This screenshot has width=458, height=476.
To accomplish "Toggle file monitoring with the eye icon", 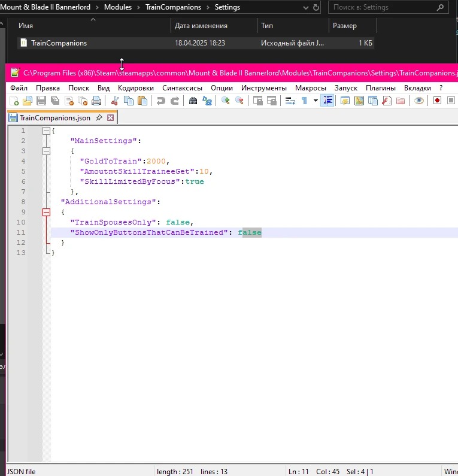I will coord(419,101).
